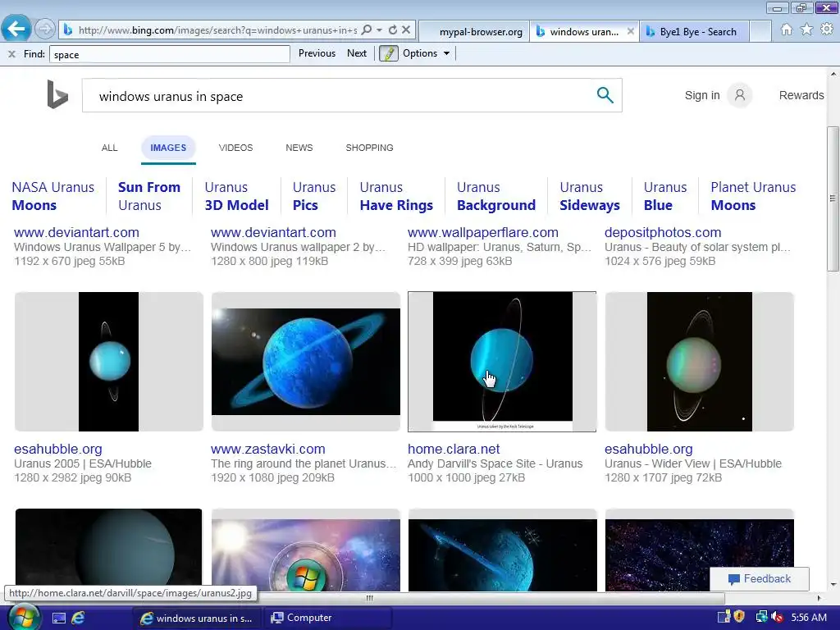Viewport: 840px width, 630px height.
Task: Switch to the VIDEOS tab
Action: (235, 148)
